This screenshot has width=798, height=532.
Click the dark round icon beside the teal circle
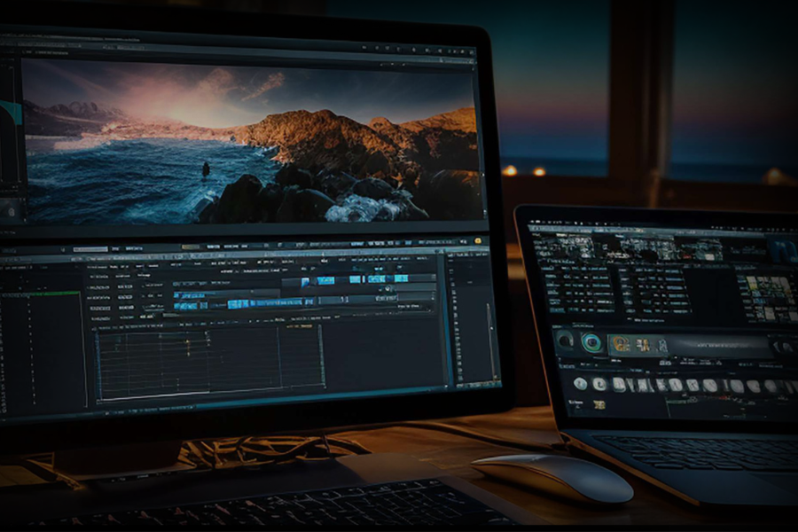564,340
